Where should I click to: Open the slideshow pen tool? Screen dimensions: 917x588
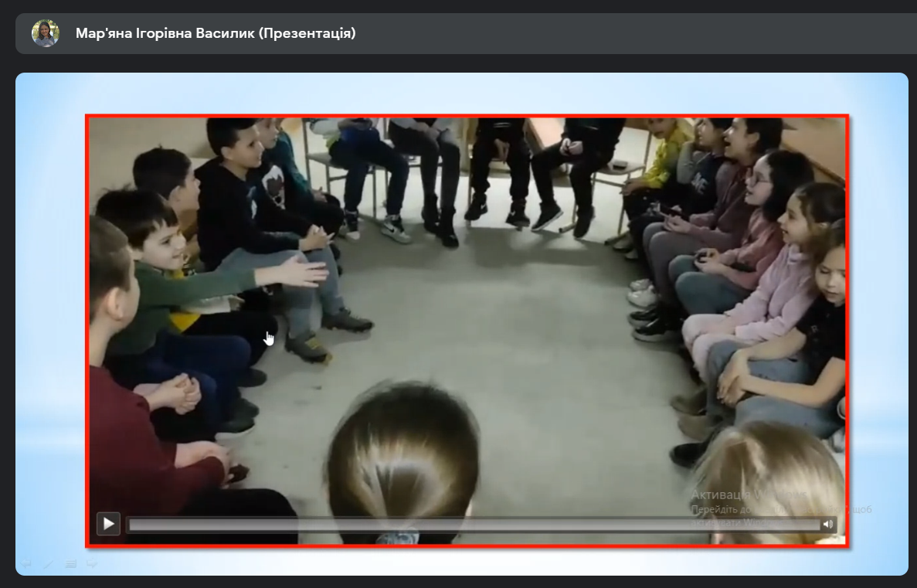coord(48,563)
